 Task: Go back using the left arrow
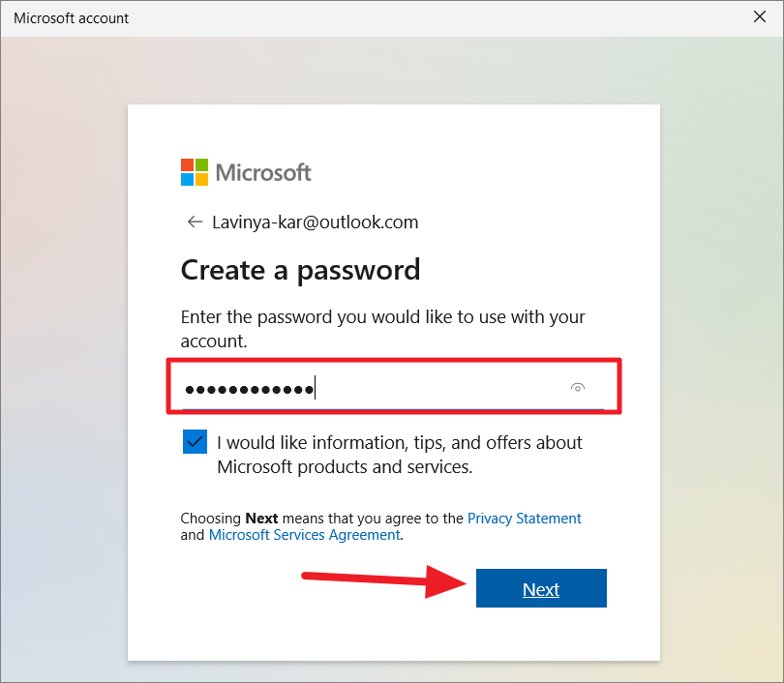[x=195, y=222]
